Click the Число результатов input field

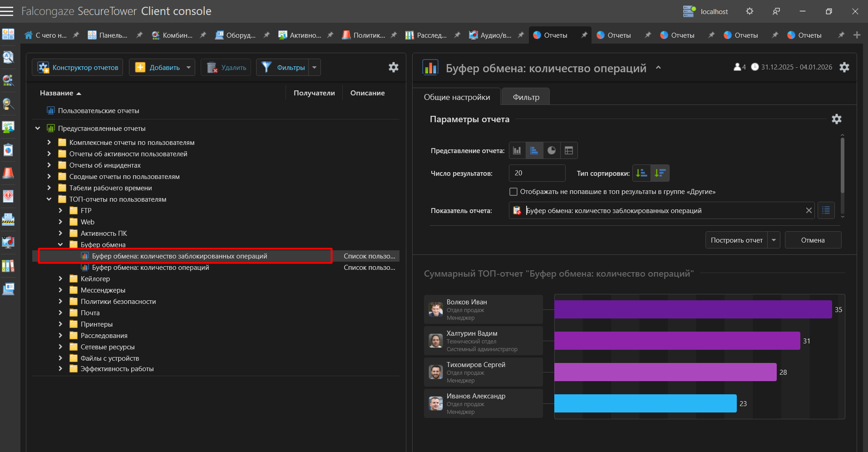tap(537, 173)
